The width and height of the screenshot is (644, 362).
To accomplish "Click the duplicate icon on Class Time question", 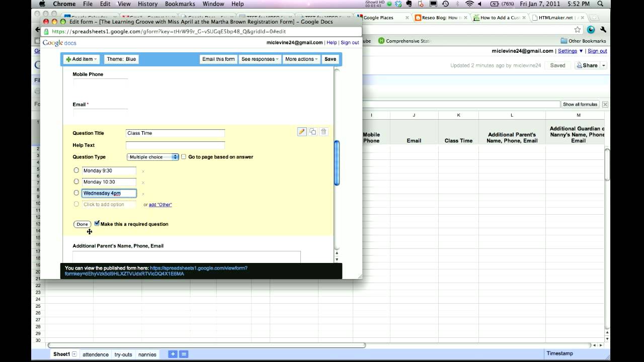I will 313,132.
